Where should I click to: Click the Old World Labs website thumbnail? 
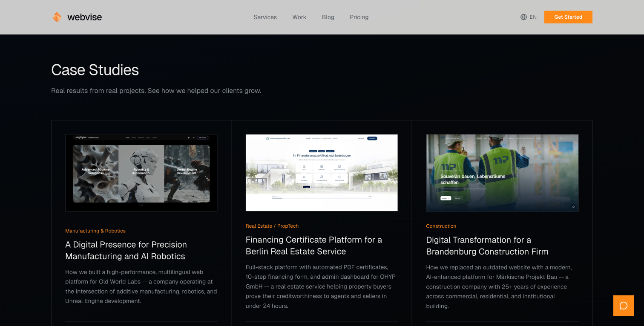[x=141, y=172]
